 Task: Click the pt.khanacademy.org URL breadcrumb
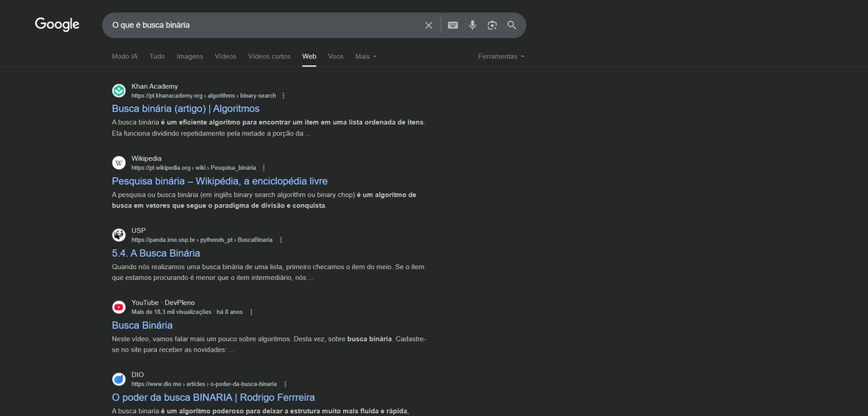point(203,95)
